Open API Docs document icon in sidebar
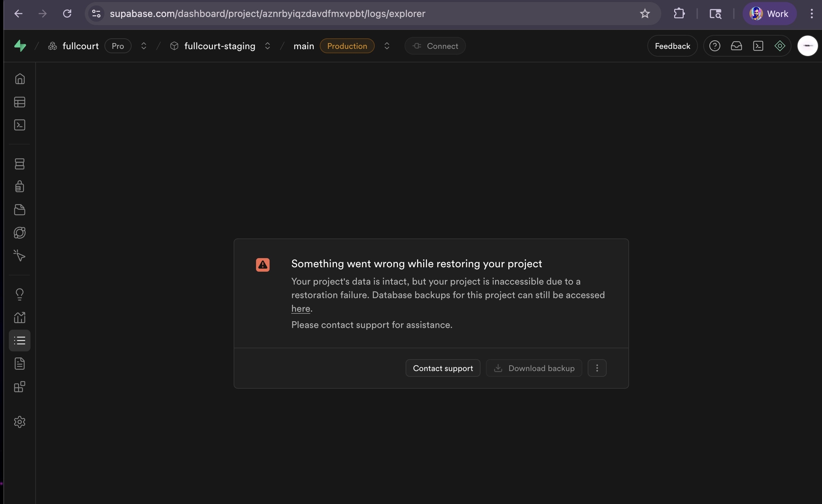Viewport: 822px width, 504px height. (20, 364)
